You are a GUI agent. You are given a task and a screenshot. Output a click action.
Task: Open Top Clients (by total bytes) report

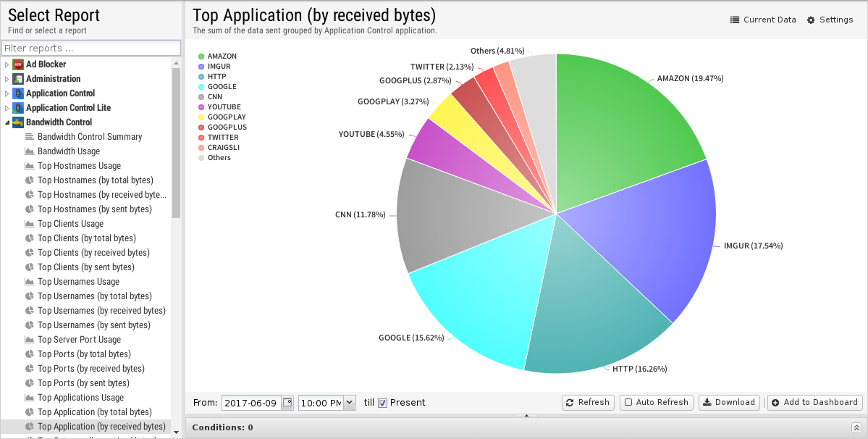pos(86,238)
